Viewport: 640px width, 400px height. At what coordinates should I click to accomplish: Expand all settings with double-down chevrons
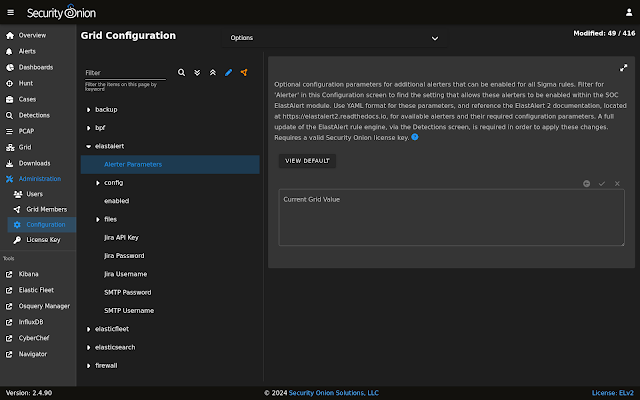pos(197,72)
